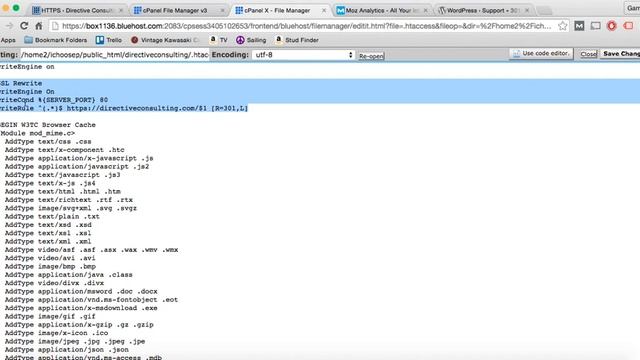Open the Apps bookmark shortcut
The width and height of the screenshot is (640, 360).
click(8, 40)
